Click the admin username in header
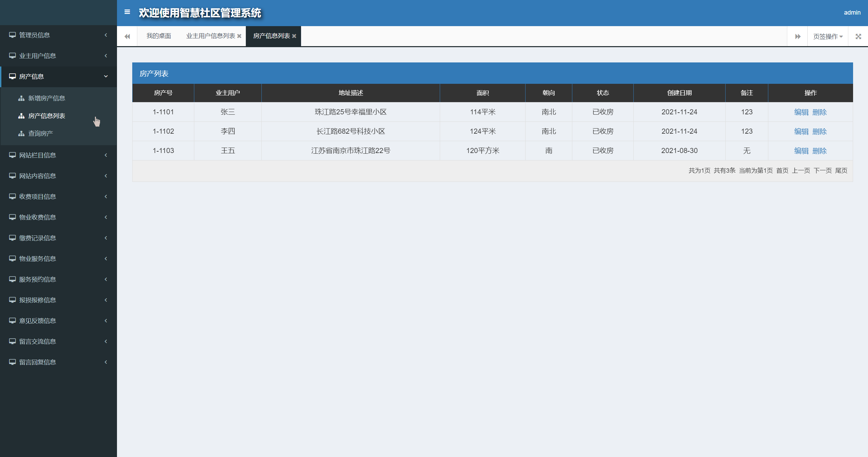Image resolution: width=868 pixels, height=457 pixels. pyautogui.click(x=852, y=13)
